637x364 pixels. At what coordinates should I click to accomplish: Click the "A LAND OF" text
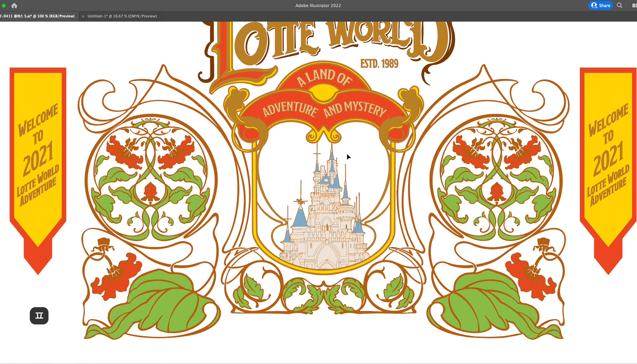pyautogui.click(x=325, y=78)
